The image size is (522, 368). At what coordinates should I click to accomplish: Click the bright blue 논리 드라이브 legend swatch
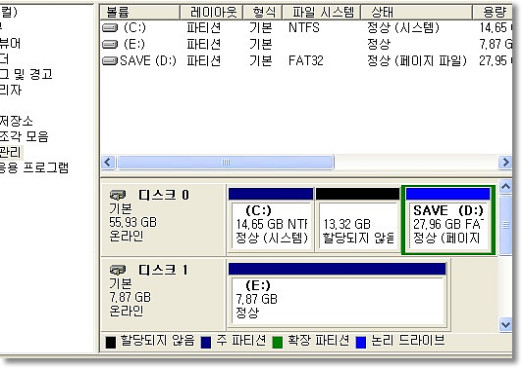(x=361, y=342)
